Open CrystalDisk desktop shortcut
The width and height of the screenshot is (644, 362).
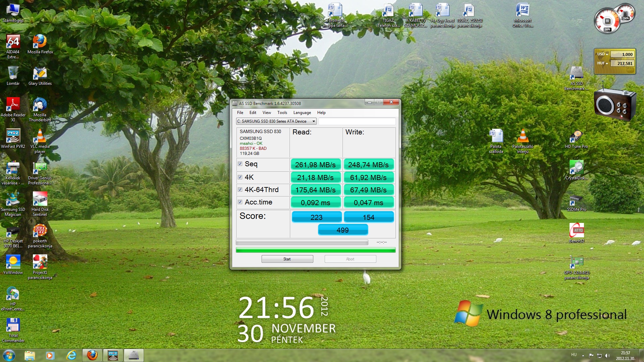[x=576, y=168]
